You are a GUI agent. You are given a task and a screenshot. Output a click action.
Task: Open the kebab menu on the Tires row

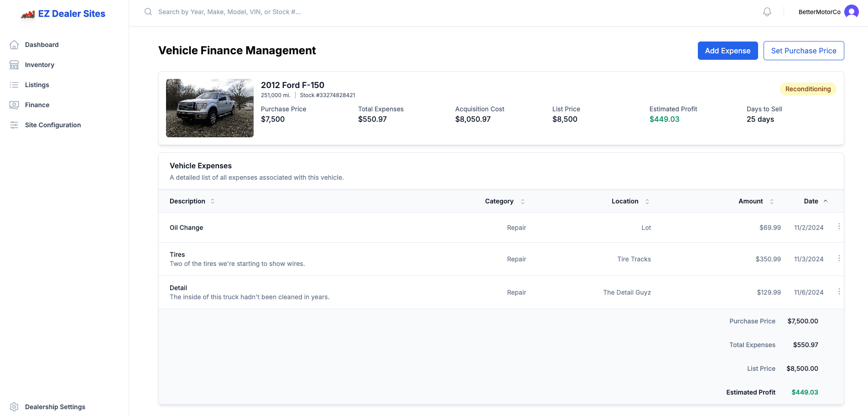pos(839,258)
